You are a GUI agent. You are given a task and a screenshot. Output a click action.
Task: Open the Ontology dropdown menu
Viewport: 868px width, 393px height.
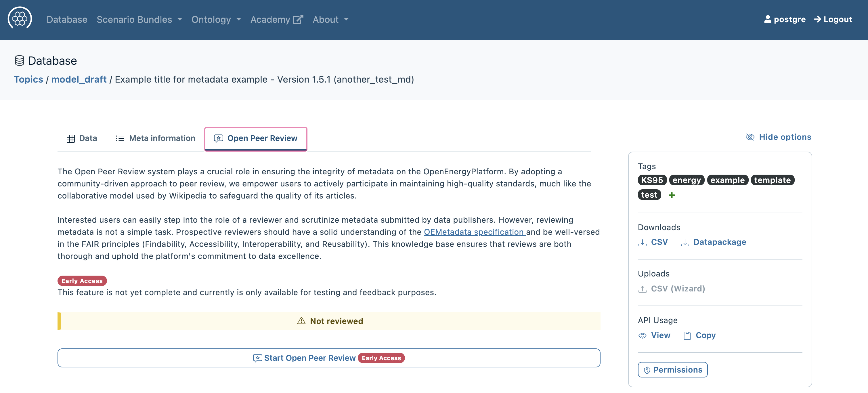click(216, 20)
